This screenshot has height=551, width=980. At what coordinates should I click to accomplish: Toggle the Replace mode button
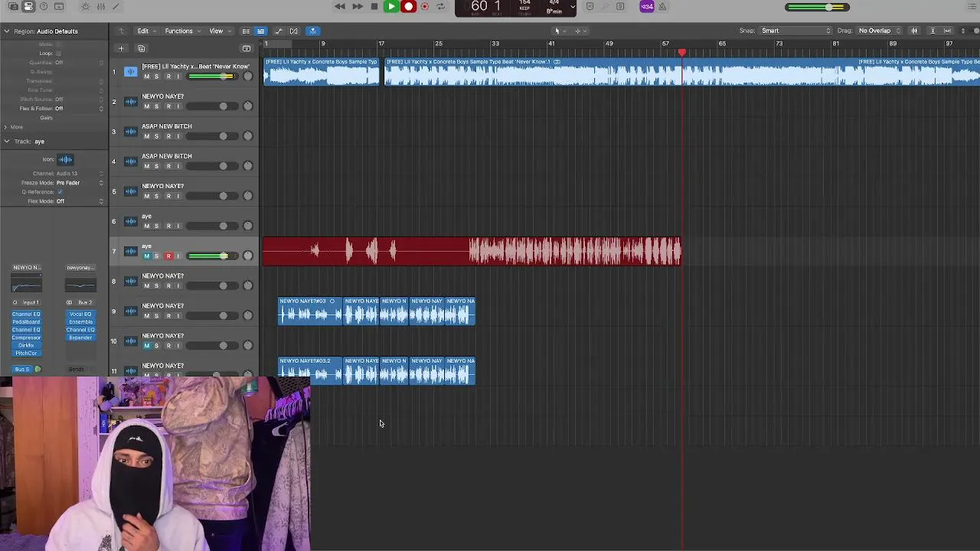point(590,7)
